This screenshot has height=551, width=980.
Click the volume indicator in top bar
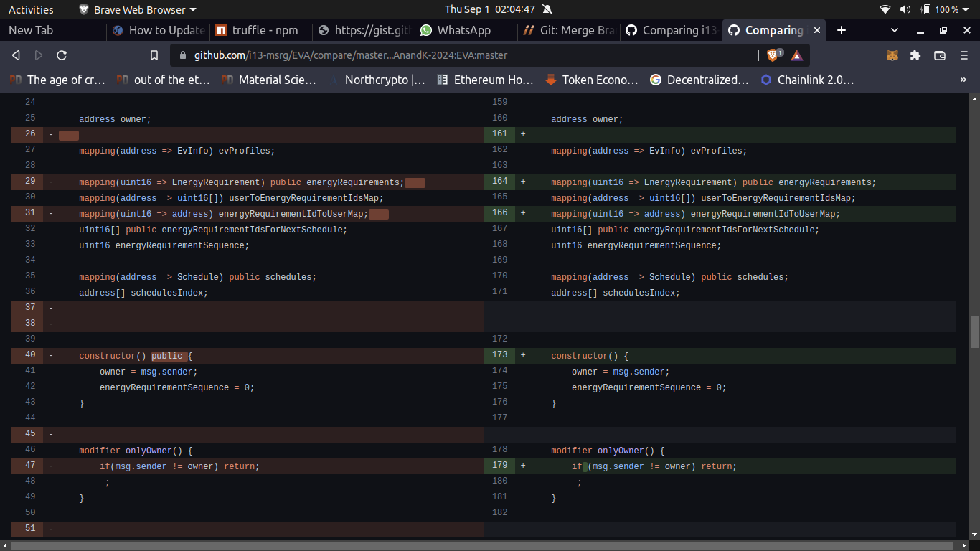tap(905, 9)
